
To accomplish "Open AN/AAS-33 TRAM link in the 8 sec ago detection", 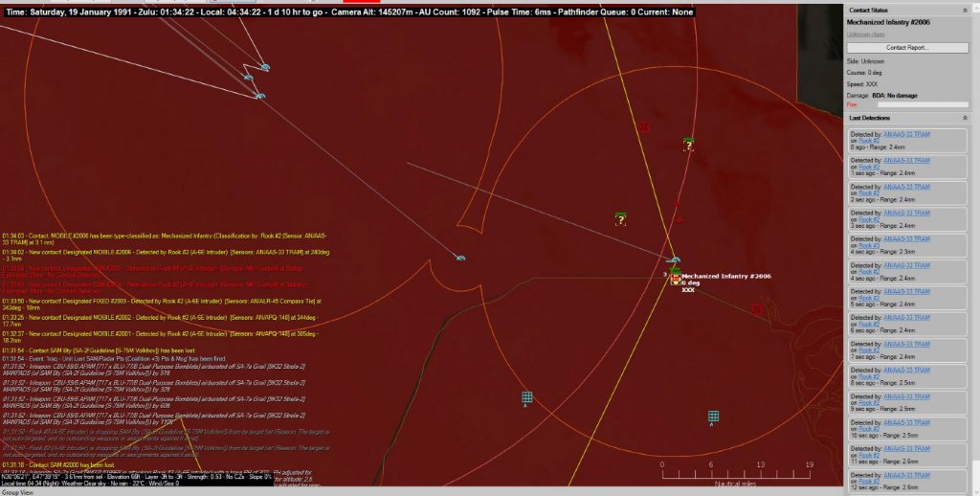I will tap(907, 371).
